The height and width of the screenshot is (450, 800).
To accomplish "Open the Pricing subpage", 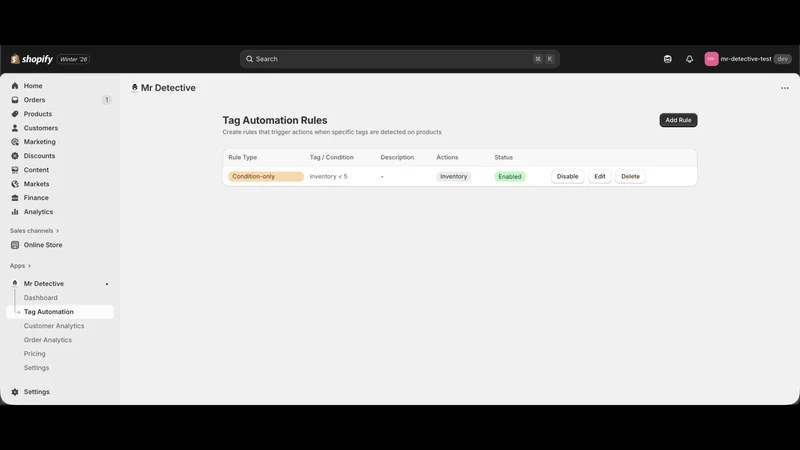I will [x=34, y=354].
